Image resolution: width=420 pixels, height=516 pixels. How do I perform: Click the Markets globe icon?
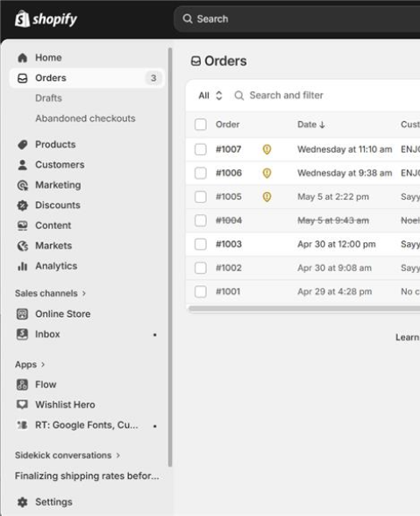(x=23, y=246)
